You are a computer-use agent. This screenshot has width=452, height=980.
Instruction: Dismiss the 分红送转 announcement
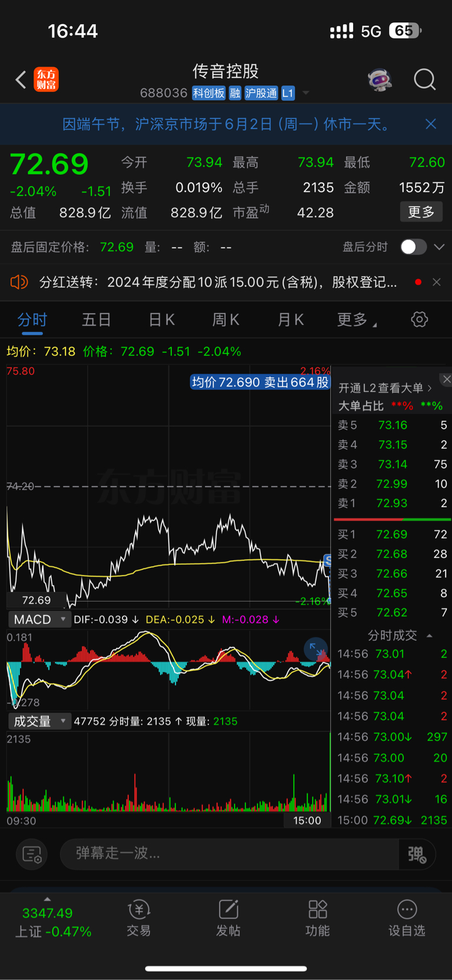(x=437, y=282)
